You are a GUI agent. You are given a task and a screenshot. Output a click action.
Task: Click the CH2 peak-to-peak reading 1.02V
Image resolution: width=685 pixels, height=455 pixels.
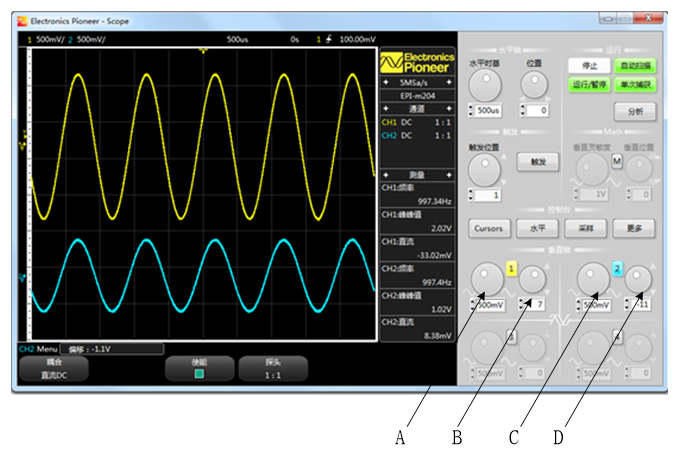(441, 309)
